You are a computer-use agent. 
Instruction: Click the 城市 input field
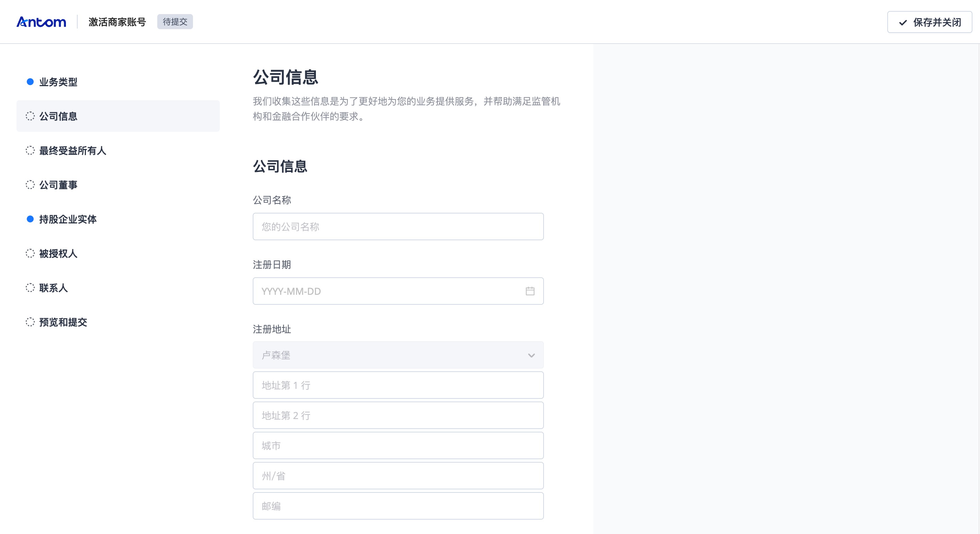tap(398, 445)
